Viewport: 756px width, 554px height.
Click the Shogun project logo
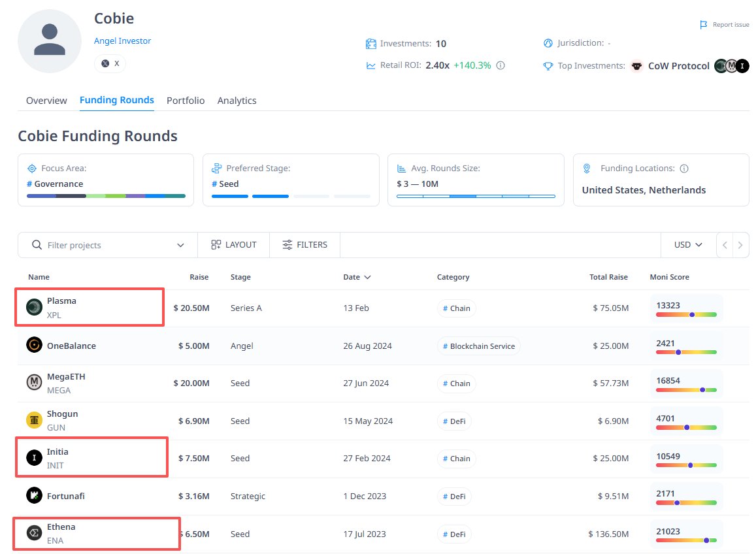(x=34, y=421)
